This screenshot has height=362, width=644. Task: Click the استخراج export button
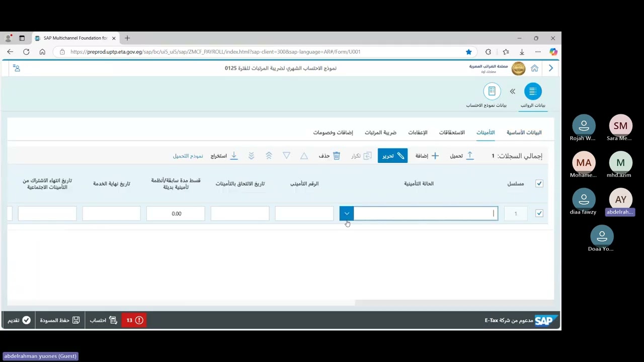(224, 156)
